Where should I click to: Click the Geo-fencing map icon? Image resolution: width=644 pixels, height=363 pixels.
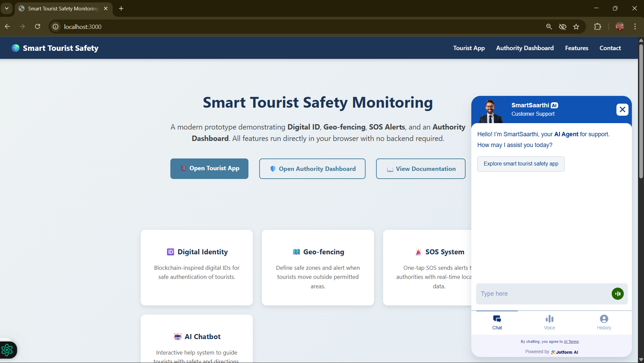click(x=296, y=252)
